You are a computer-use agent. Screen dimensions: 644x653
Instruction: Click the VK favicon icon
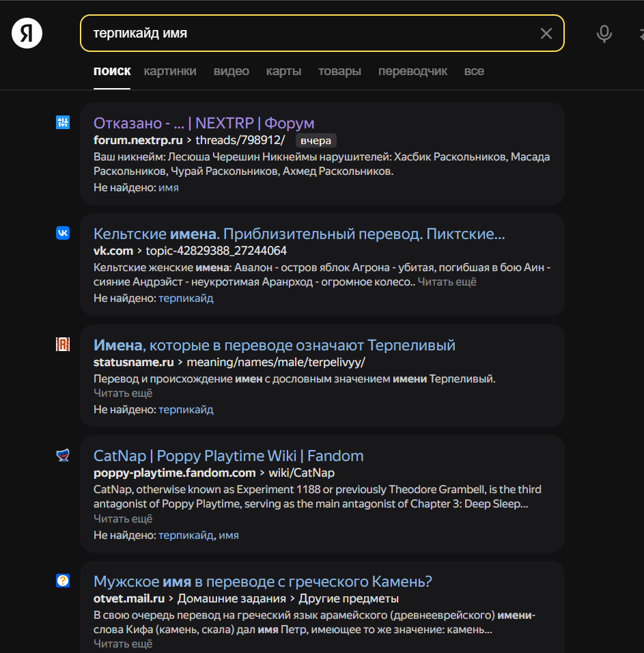coord(63,233)
